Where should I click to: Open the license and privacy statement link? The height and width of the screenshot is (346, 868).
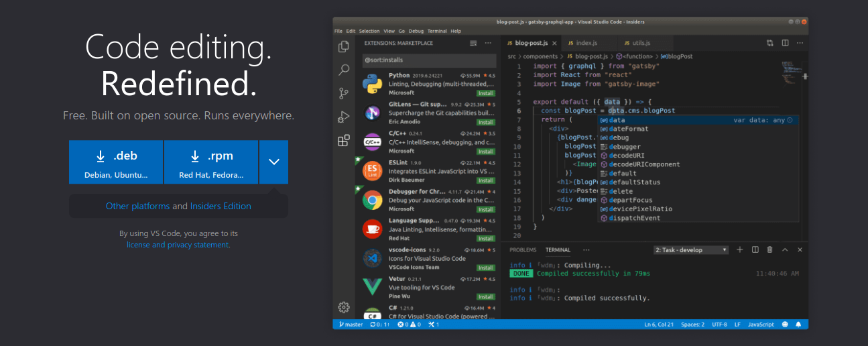(x=178, y=245)
